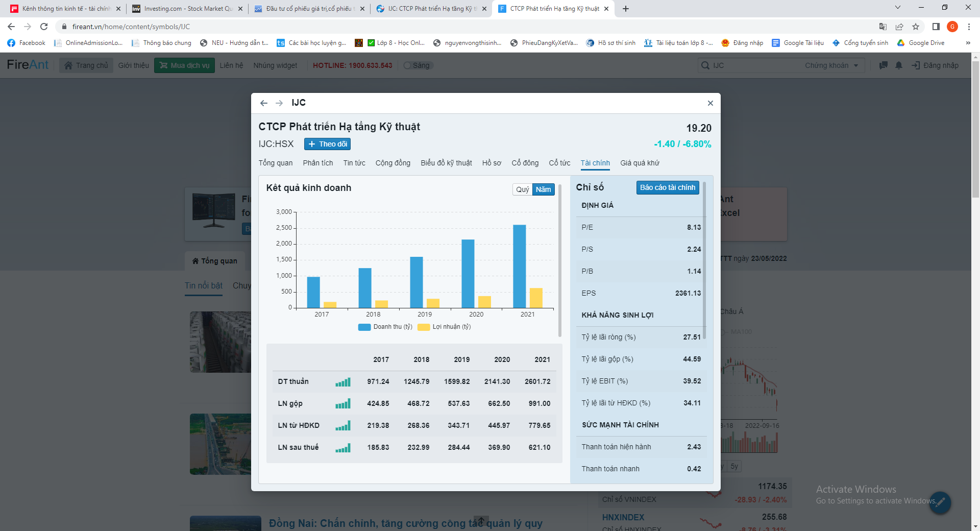This screenshot has width=980, height=531.
Task: Click Đăng nhập login link
Action: (935, 65)
